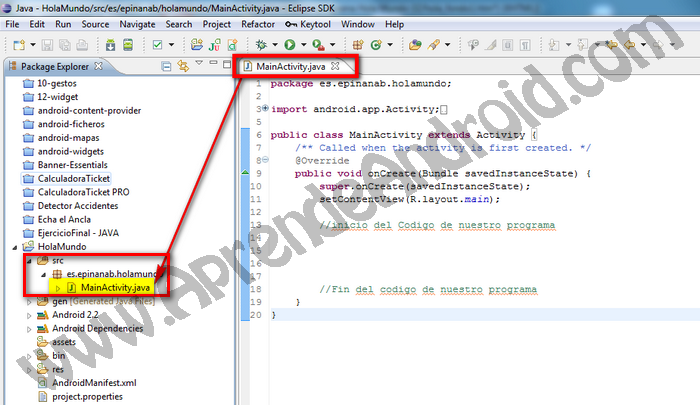This screenshot has width=700, height=405.
Task: Maximize the Package Explorer view
Action: tap(227, 64)
